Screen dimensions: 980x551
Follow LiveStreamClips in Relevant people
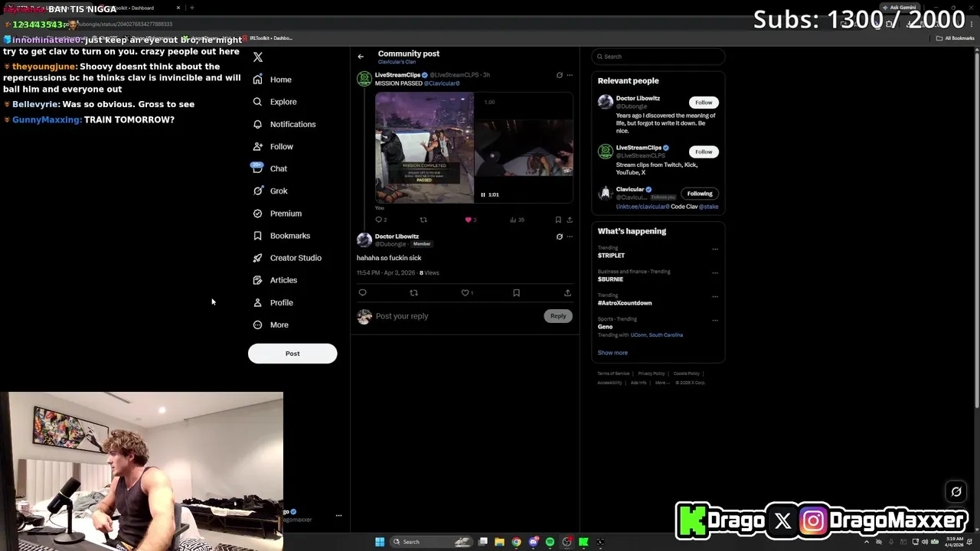click(704, 152)
